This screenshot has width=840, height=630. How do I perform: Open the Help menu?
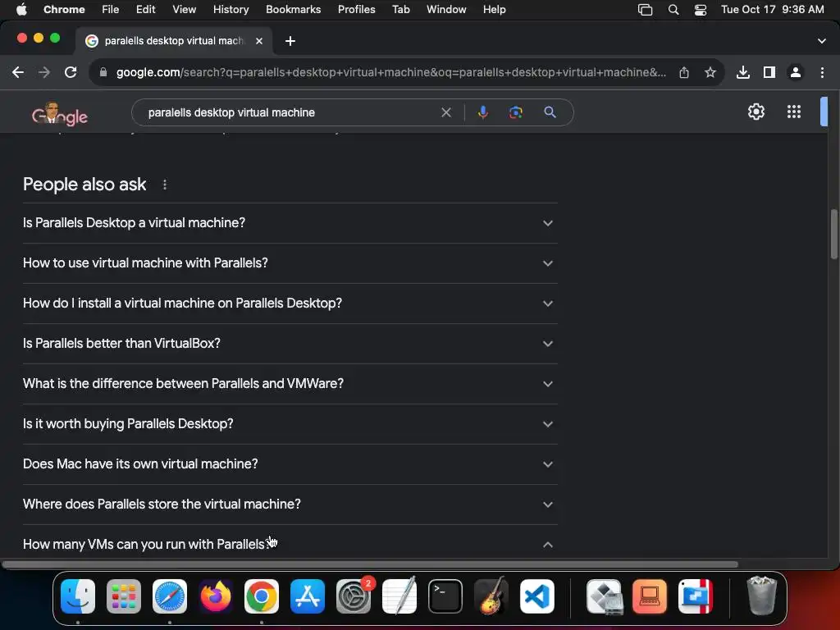[494, 10]
